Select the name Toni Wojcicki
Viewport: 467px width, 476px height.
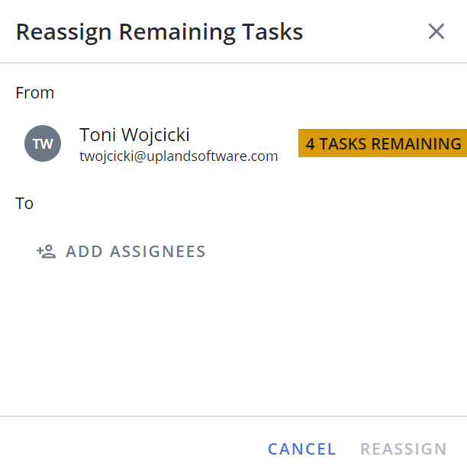(x=134, y=134)
